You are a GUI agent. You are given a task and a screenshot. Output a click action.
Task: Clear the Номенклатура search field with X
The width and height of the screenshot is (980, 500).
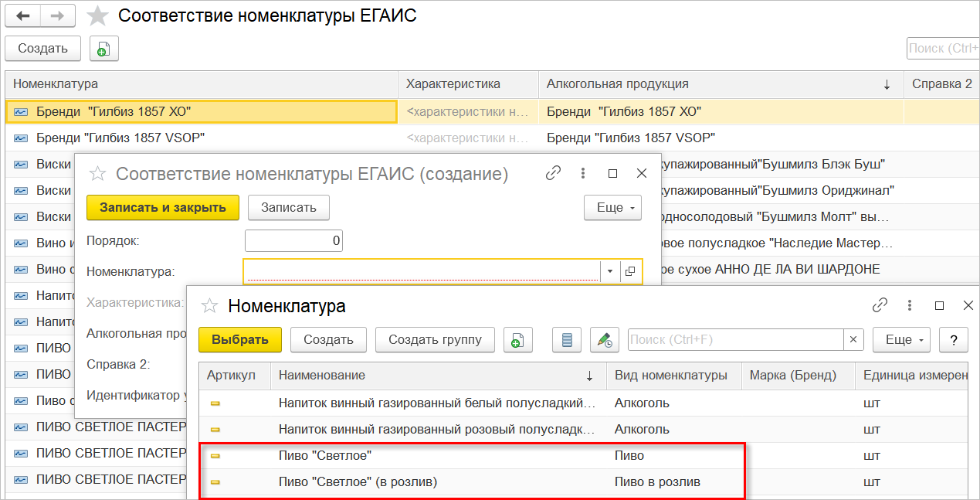pyautogui.click(x=853, y=339)
